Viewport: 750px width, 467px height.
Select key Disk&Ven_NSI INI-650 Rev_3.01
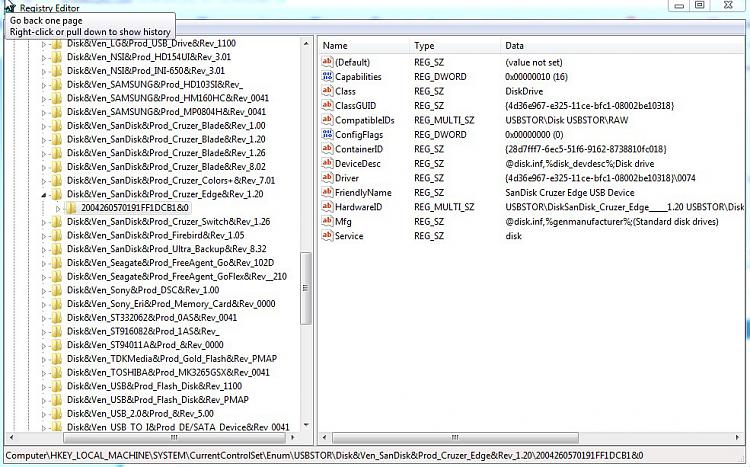click(145, 71)
